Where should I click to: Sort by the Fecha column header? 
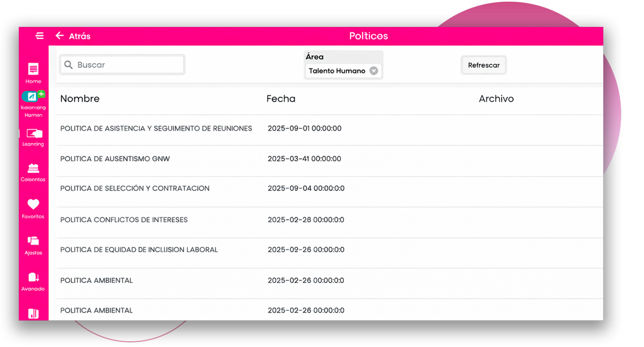pyautogui.click(x=280, y=99)
